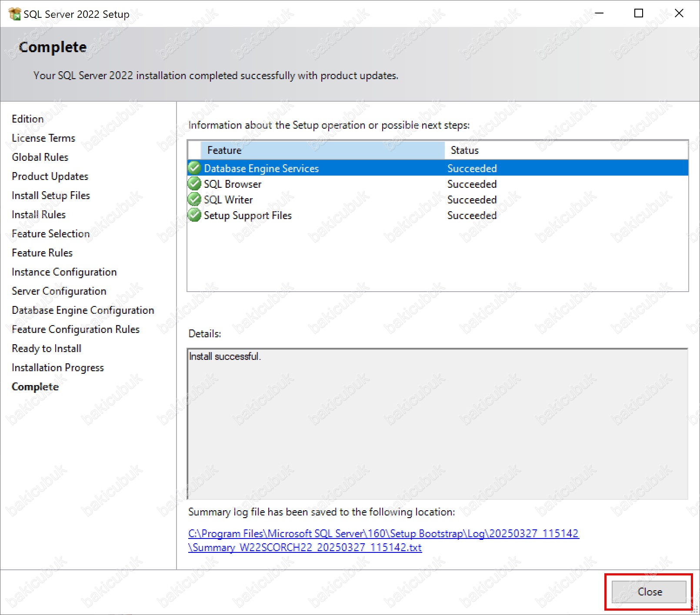Click the Server Configuration step
The width and height of the screenshot is (700, 615).
[x=59, y=291]
